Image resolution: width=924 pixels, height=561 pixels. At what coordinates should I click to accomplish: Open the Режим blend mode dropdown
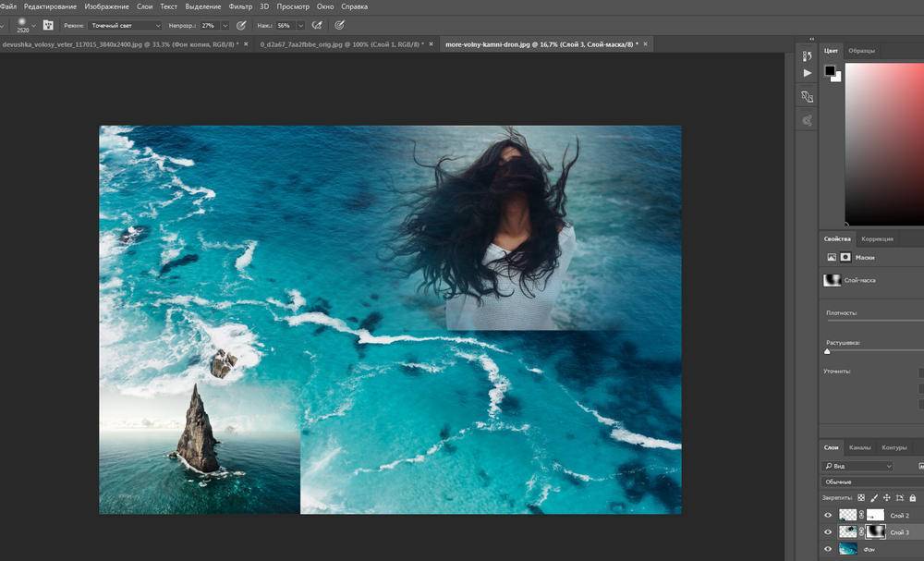click(x=124, y=25)
